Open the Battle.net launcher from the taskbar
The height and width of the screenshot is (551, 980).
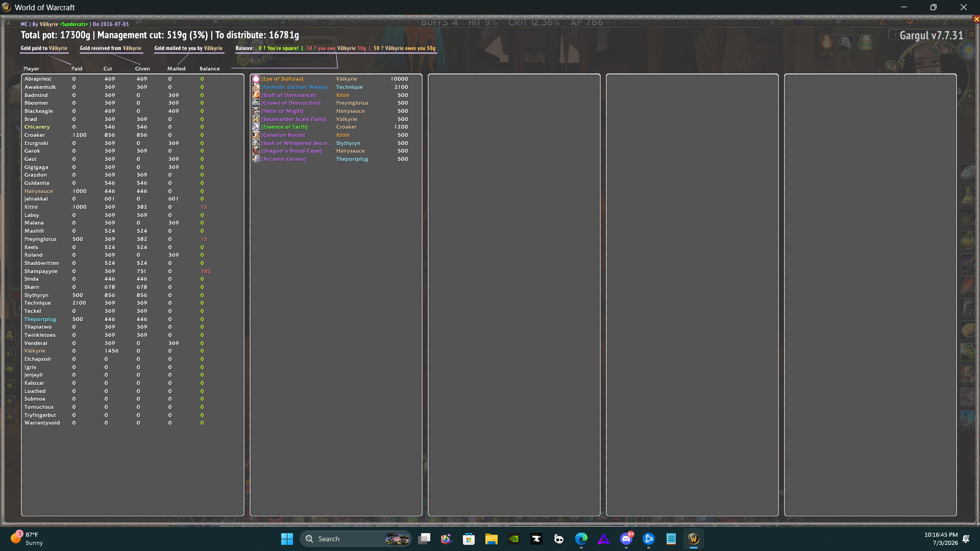[x=649, y=539]
